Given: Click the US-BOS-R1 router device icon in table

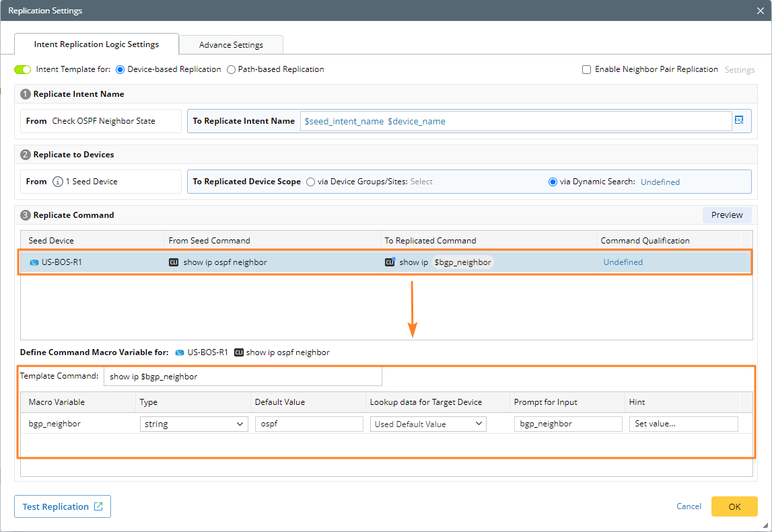Looking at the screenshot, I should [34, 262].
